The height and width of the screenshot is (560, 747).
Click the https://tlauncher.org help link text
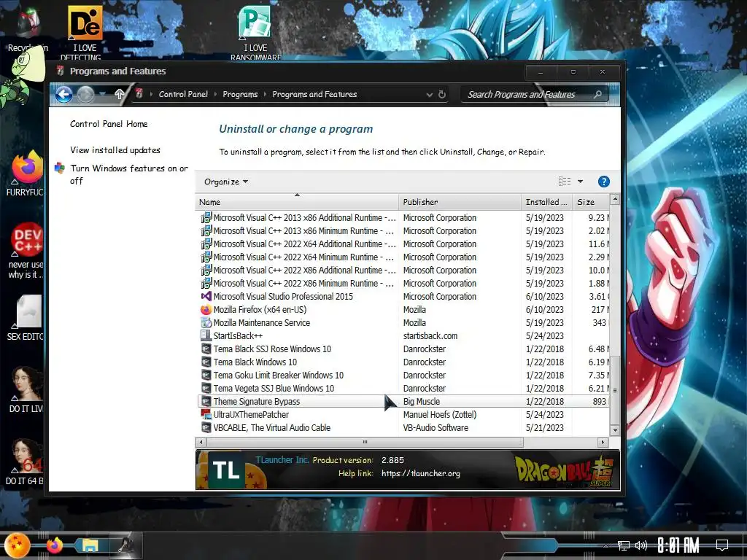(x=421, y=473)
